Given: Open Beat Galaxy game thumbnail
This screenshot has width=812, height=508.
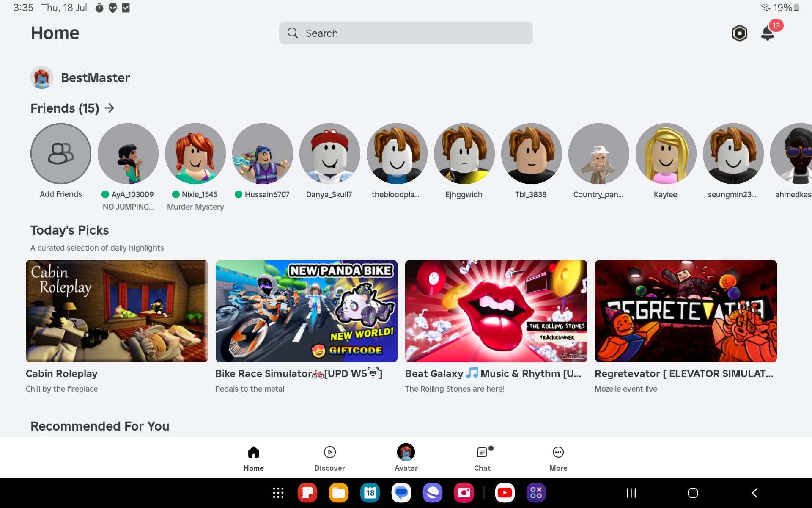Looking at the screenshot, I should (x=496, y=311).
